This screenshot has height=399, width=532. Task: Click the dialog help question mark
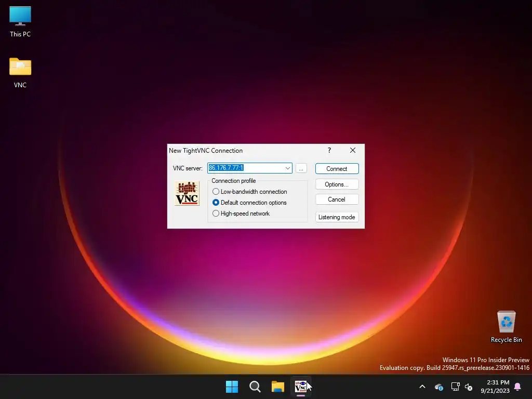329,150
